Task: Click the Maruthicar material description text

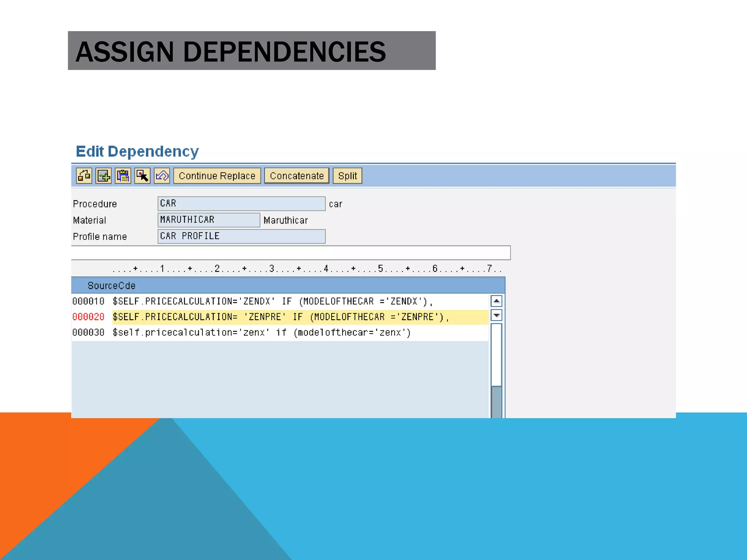Action: click(286, 220)
